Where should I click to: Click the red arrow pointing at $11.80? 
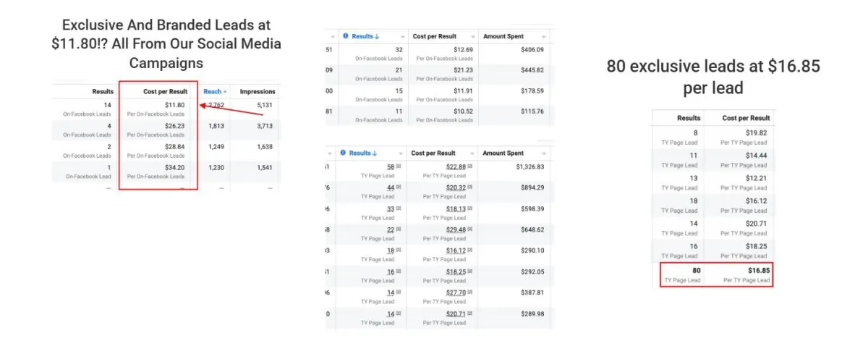click(x=231, y=109)
